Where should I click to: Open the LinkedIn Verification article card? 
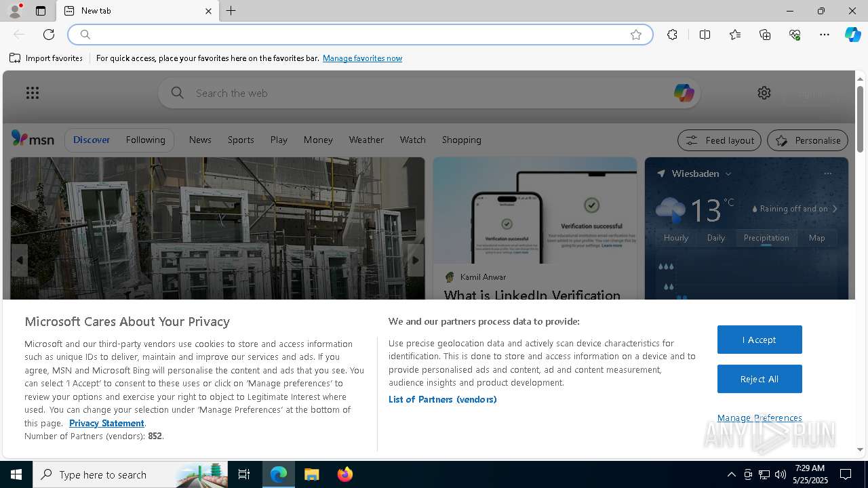point(534,228)
